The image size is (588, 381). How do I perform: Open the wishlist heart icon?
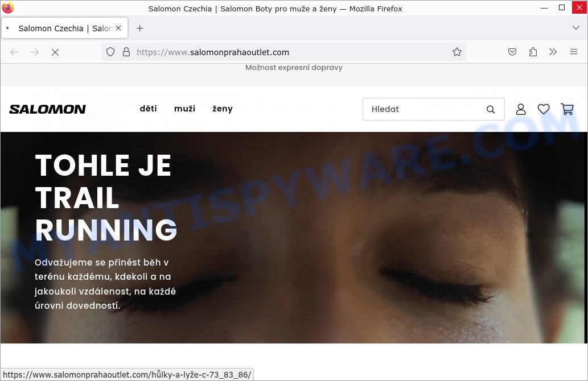click(x=544, y=109)
